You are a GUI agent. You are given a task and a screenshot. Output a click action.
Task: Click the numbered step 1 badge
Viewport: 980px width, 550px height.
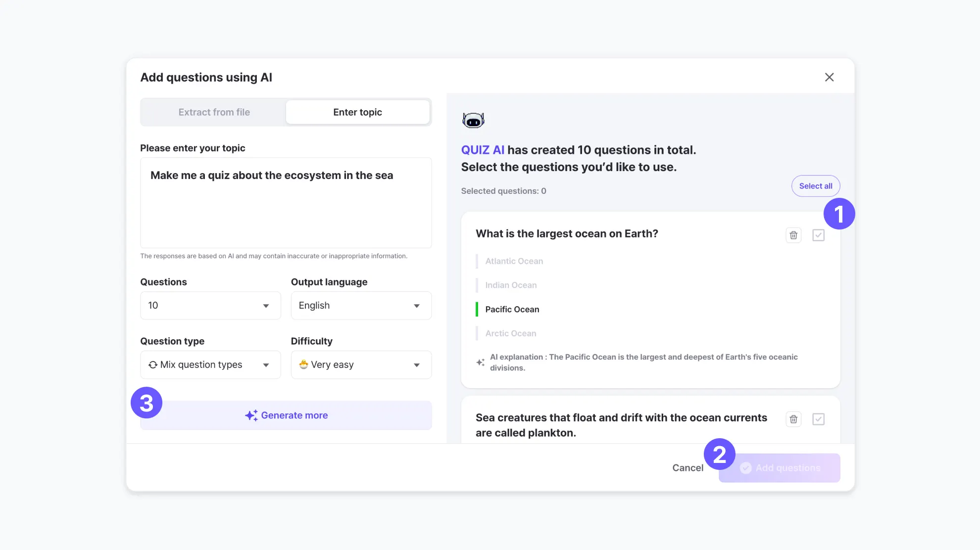click(x=839, y=214)
